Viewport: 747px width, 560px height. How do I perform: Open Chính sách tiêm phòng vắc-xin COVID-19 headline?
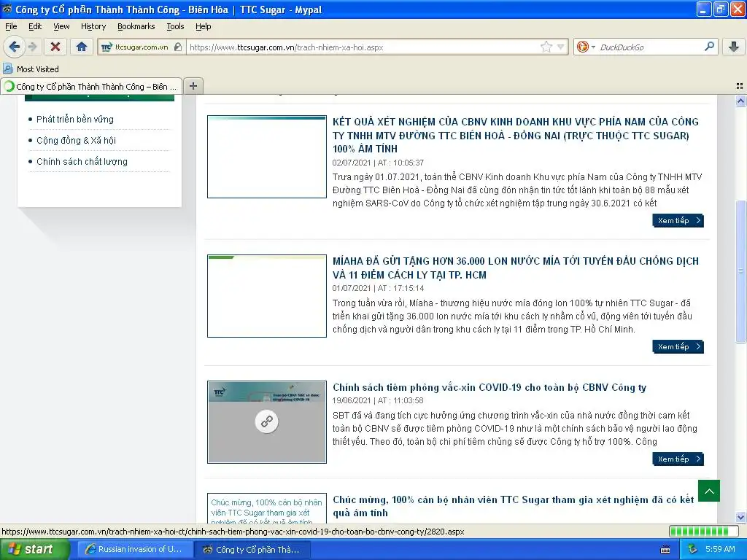pos(489,387)
